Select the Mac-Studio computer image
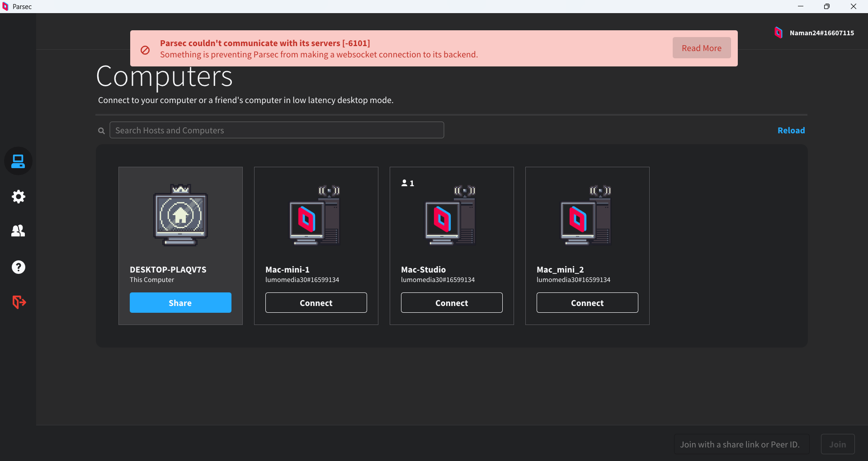 [x=451, y=215]
